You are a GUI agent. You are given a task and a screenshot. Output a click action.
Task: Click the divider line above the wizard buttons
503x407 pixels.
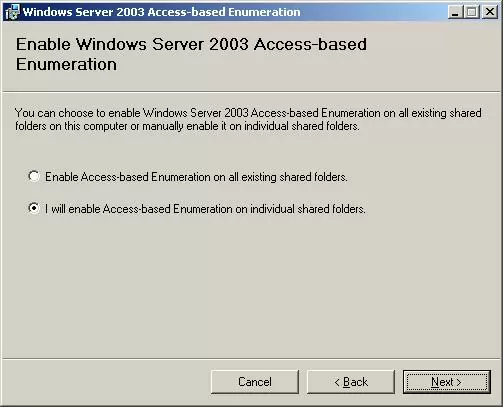(x=251, y=359)
